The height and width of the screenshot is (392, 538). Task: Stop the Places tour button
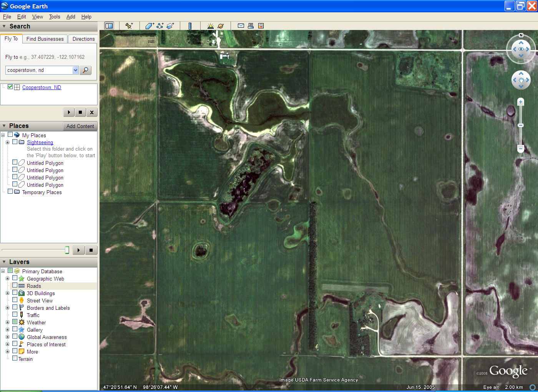(x=91, y=250)
